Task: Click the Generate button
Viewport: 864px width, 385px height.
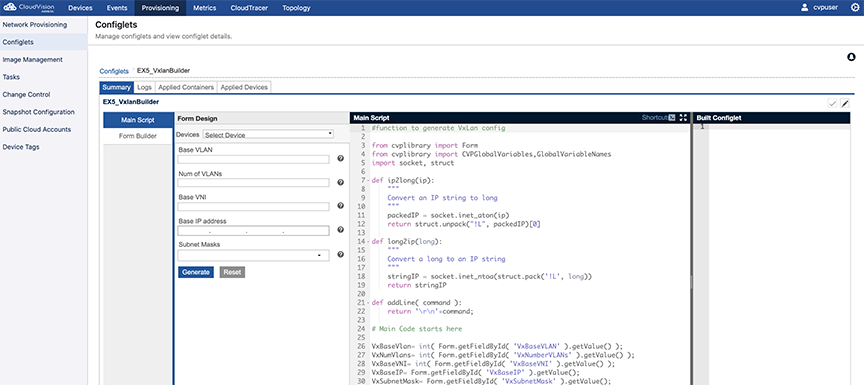Action: [196, 272]
